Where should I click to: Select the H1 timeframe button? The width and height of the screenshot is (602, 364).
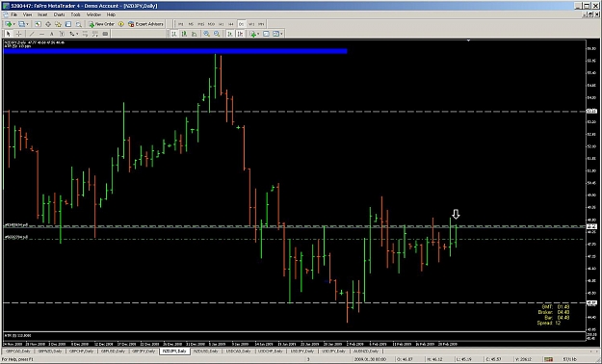221,24
